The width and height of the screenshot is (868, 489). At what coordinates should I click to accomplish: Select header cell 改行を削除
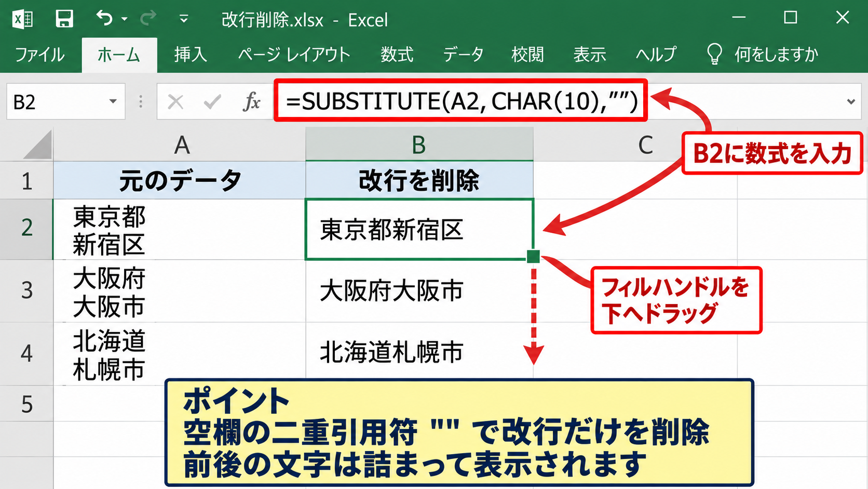click(419, 180)
